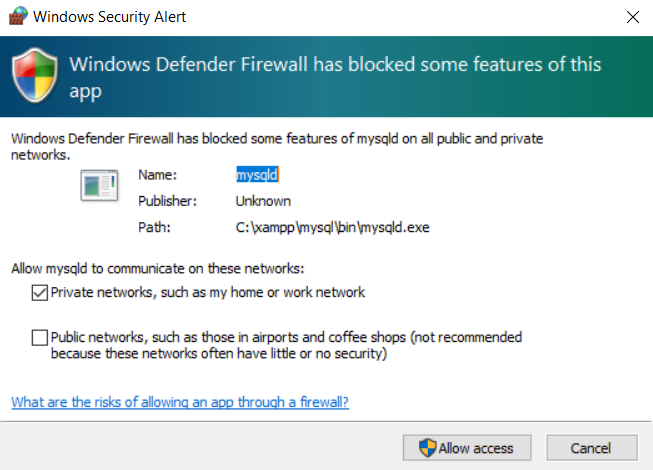Click the Windows Security Alert title text
653x470 pixels.
tap(110, 17)
